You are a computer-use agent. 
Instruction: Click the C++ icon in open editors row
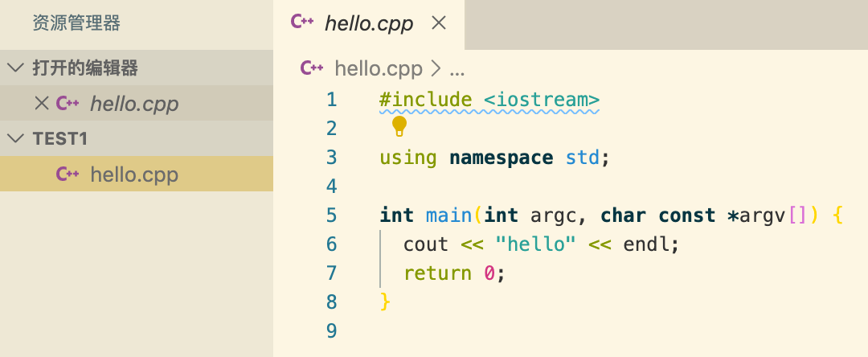click(x=68, y=104)
